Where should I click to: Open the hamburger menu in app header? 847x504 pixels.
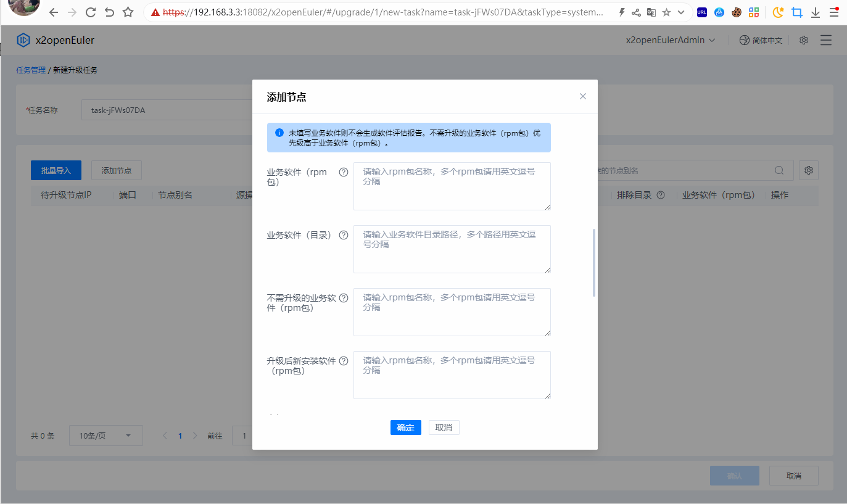click(826, 40)
